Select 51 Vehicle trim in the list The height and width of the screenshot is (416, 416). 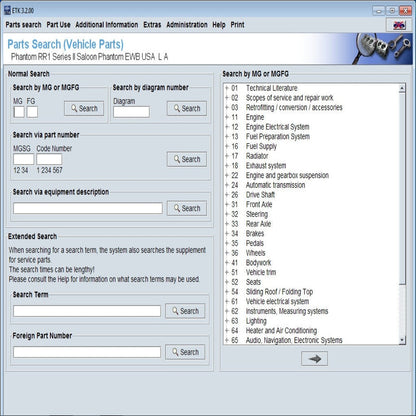tap(254, 272)
